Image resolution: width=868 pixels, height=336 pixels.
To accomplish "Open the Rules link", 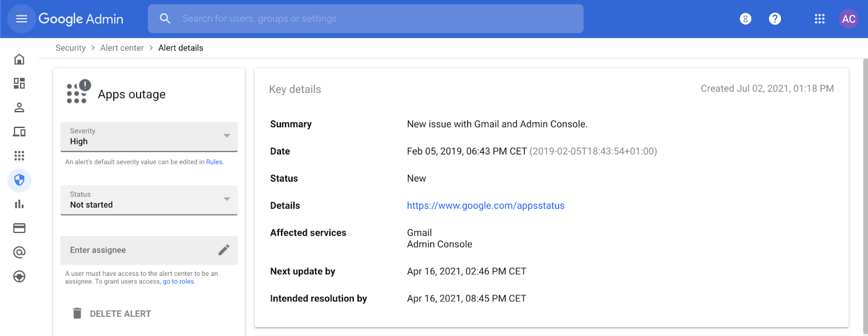I will 214,162.
